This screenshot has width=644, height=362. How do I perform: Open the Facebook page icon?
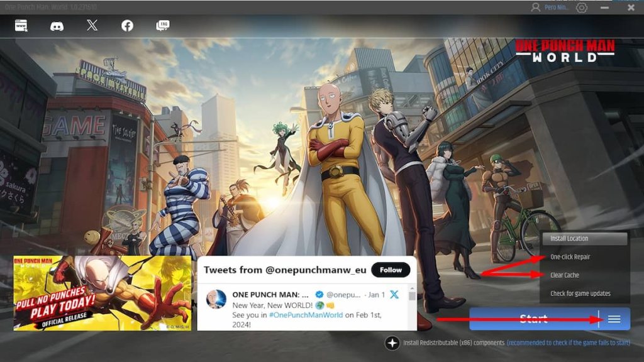click(127, 26)
